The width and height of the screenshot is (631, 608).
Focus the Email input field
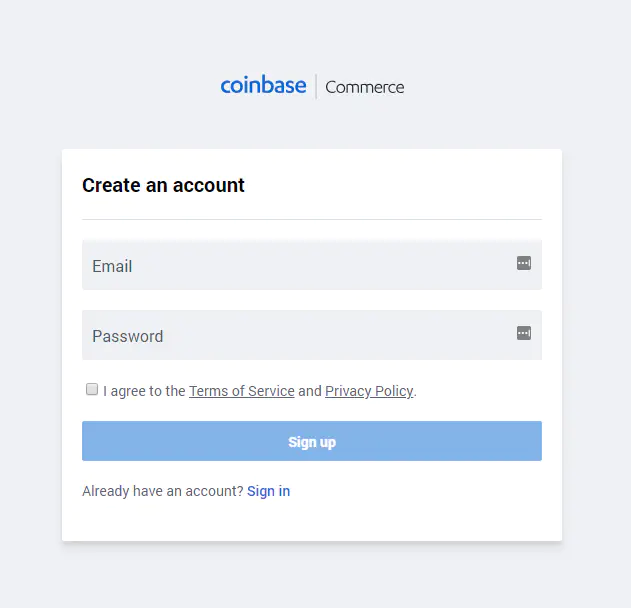300,265
